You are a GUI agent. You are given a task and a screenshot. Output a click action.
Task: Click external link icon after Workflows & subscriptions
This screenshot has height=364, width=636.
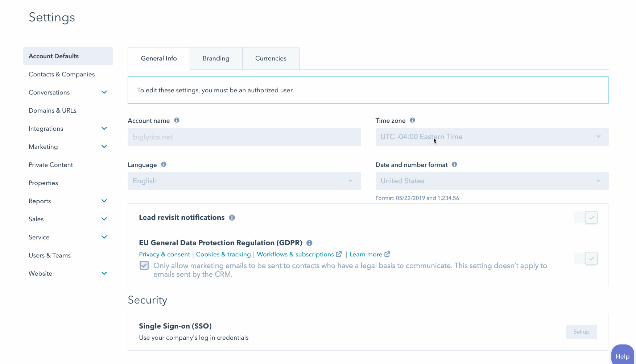click(339, 254)
